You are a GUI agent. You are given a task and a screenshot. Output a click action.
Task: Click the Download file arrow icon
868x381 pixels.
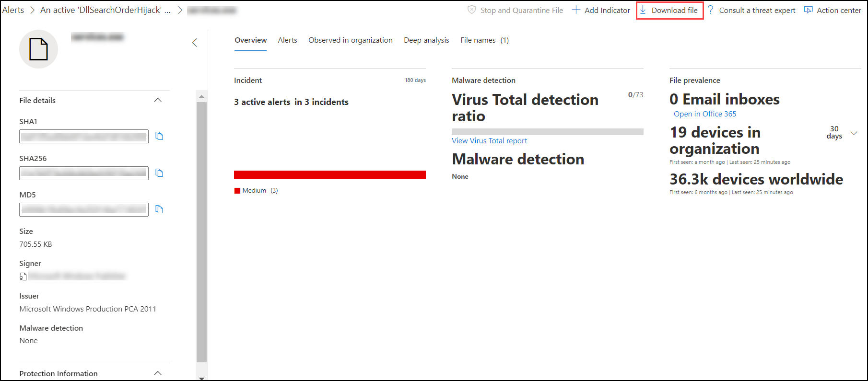(643, 10)
